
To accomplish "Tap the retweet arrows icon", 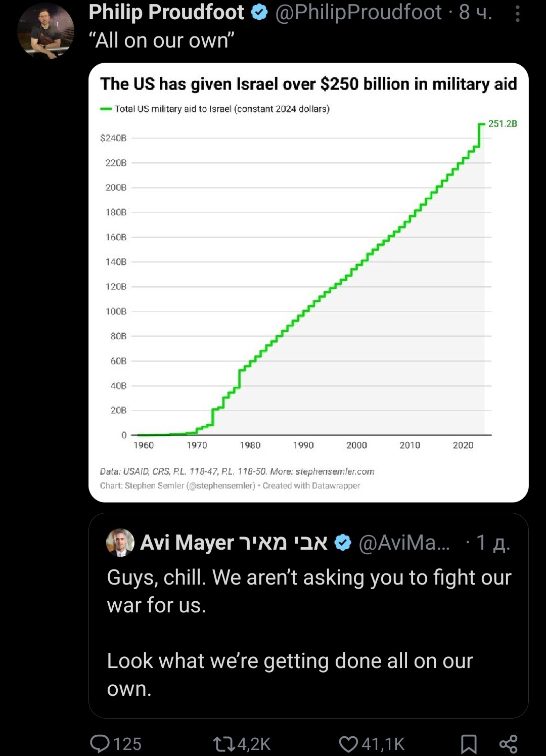I will [223, 744].
